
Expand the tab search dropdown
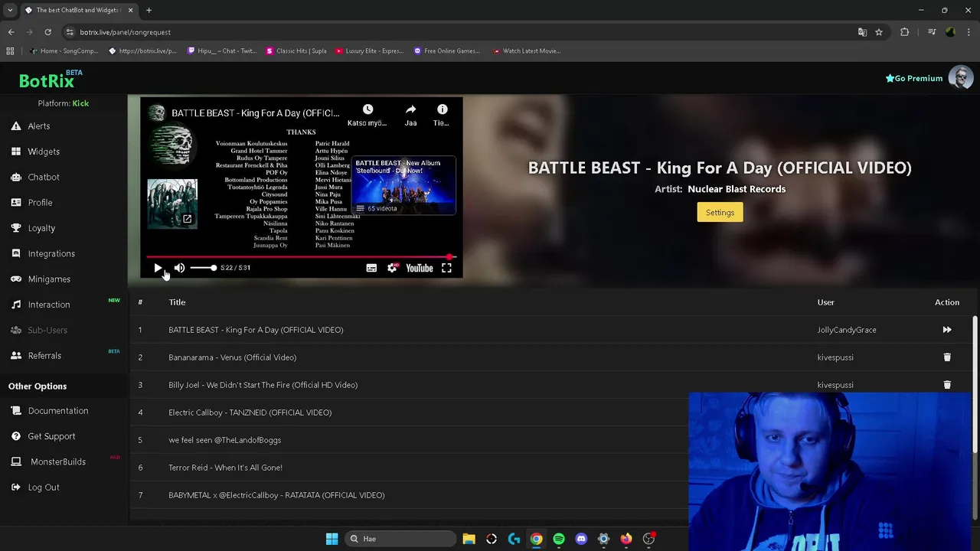10,10
